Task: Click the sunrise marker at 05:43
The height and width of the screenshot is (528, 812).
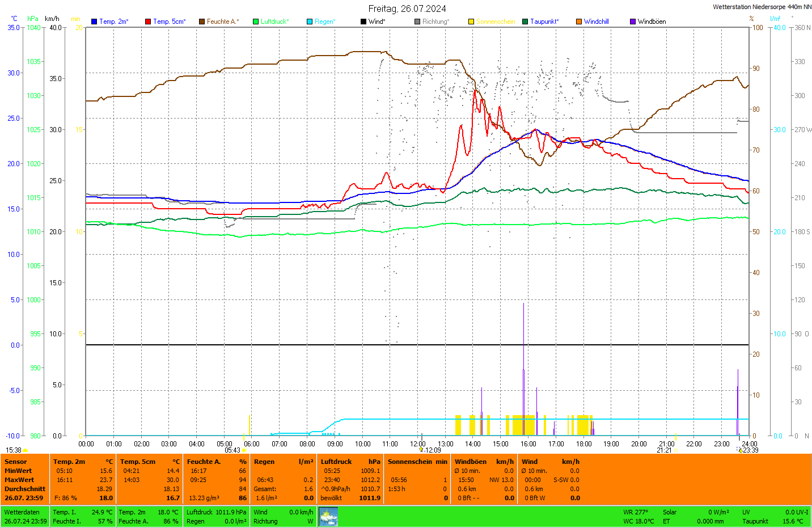Action: (244, 450)
